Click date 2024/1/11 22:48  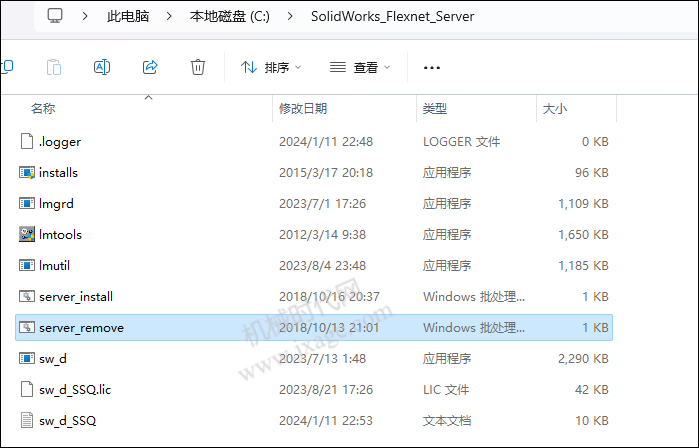pyautogui.click(x=326, y=142)
